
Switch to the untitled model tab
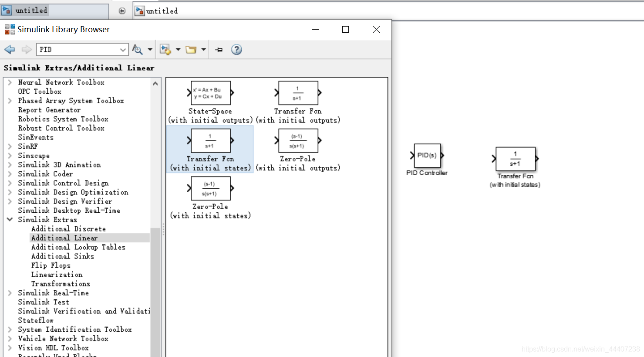click(54, 10)
